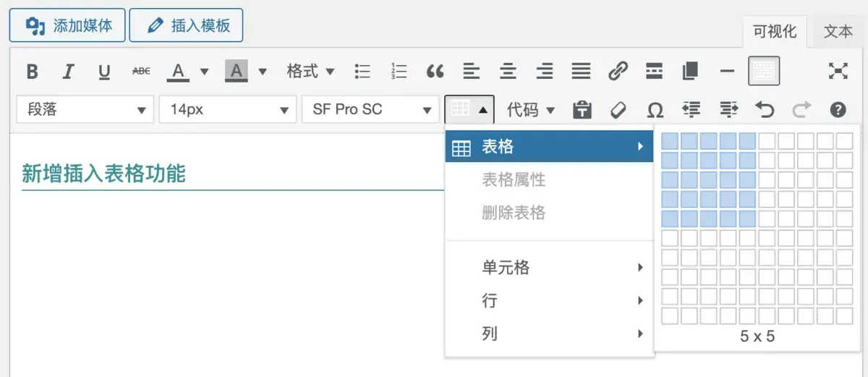
Task: Insert special character (Omega icon)
Action: pos(655,110)
